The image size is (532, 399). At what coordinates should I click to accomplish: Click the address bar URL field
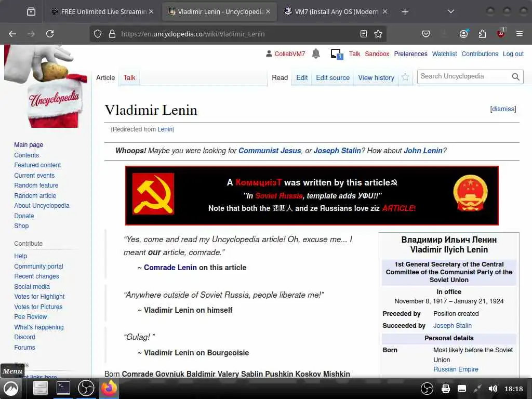point(237,34)
